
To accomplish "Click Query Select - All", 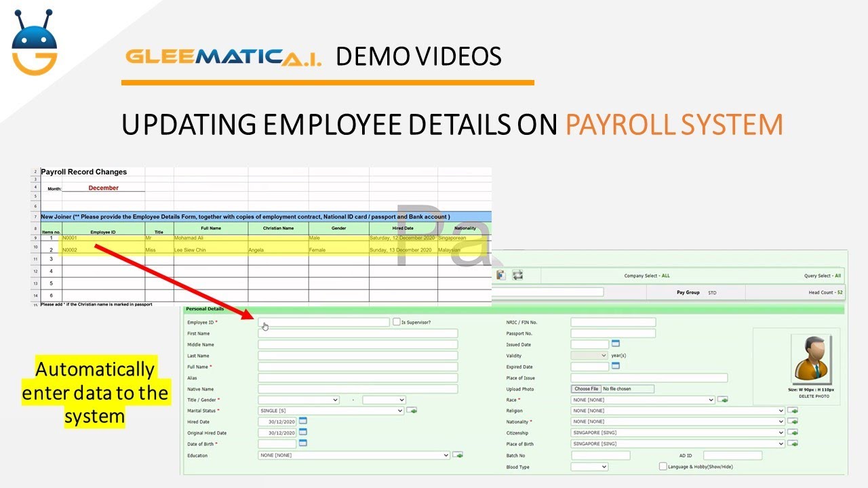I will coord(823,276).
